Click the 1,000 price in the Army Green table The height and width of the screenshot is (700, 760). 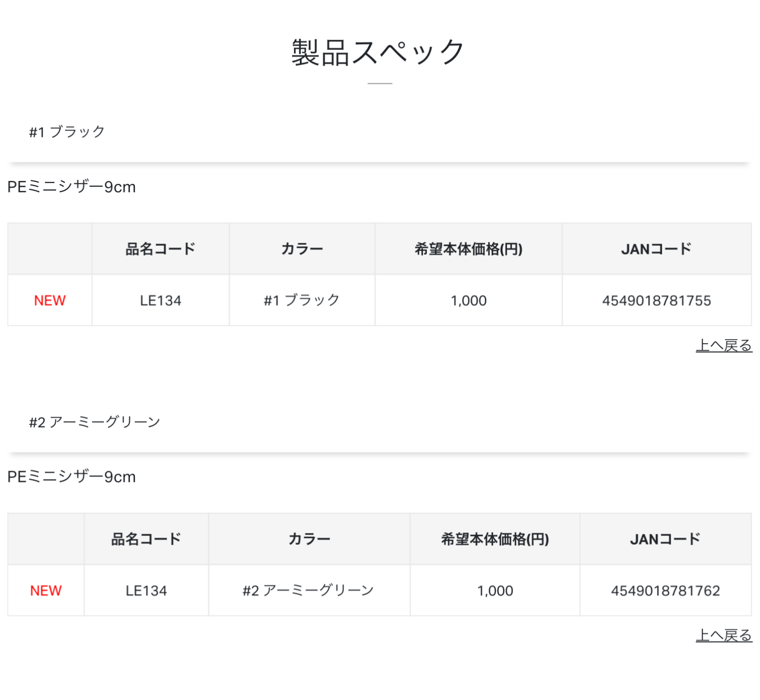pos(495,591)
